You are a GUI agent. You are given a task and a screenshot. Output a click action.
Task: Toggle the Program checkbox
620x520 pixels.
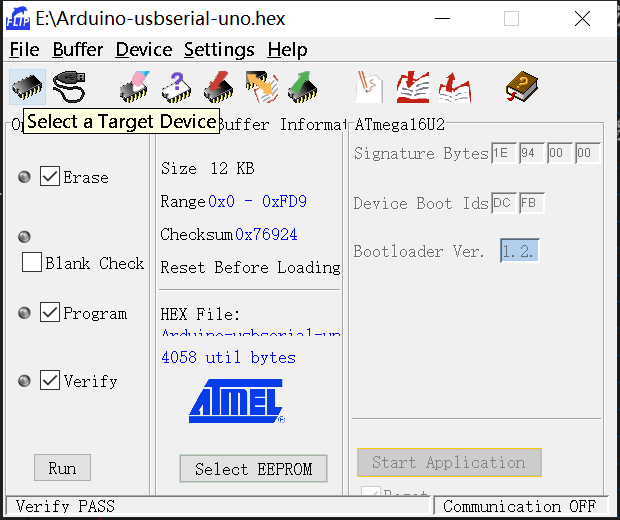[50, 312]
